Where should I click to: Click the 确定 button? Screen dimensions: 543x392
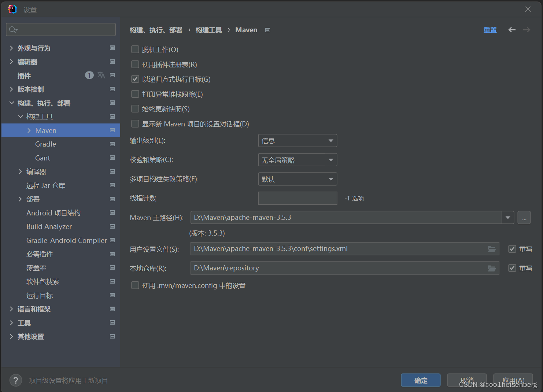click(x=421, y=380)
